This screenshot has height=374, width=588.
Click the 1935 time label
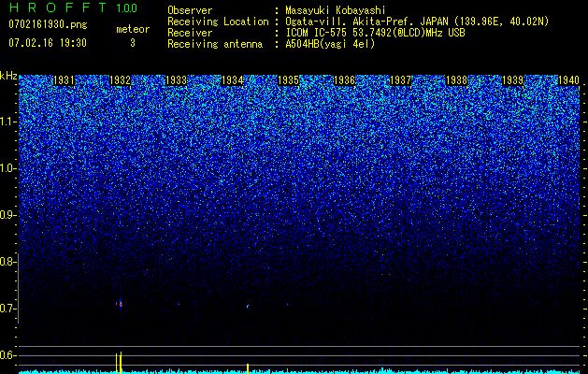coord(288,80)
